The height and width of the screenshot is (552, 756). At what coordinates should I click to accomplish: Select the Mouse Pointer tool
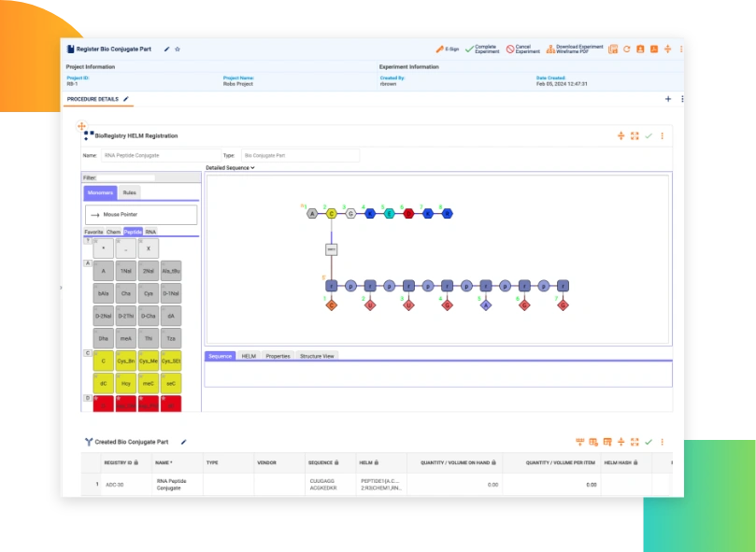[120, 215]
